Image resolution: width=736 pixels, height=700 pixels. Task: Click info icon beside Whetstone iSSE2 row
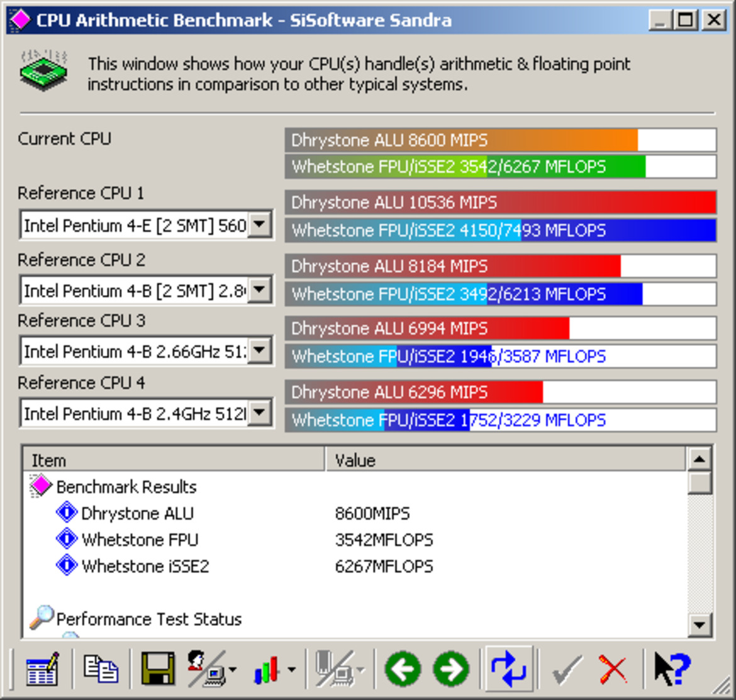coord(66,565)
